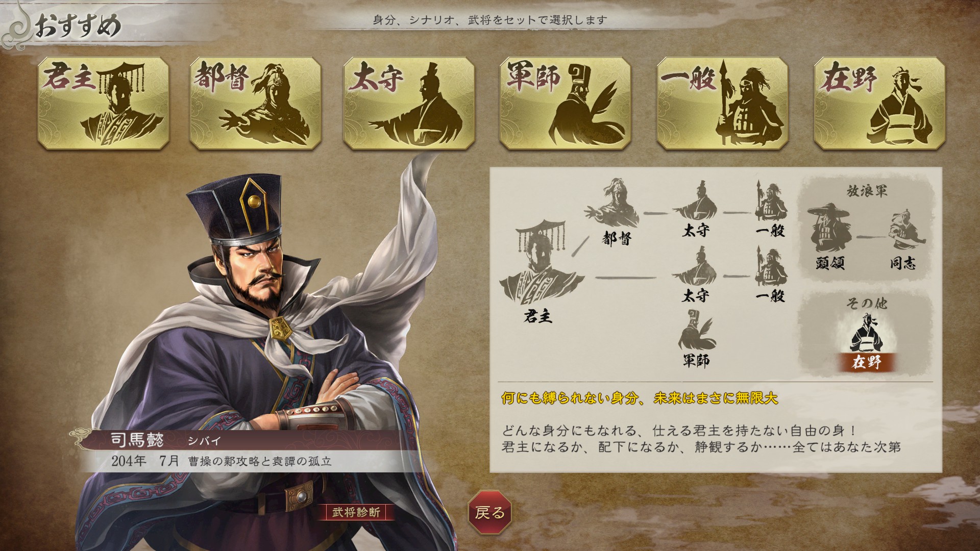The width and height of the screenshot is (980, 551).
Task: Pick the 太守 prefect card
Action: [x=409, y=104]
